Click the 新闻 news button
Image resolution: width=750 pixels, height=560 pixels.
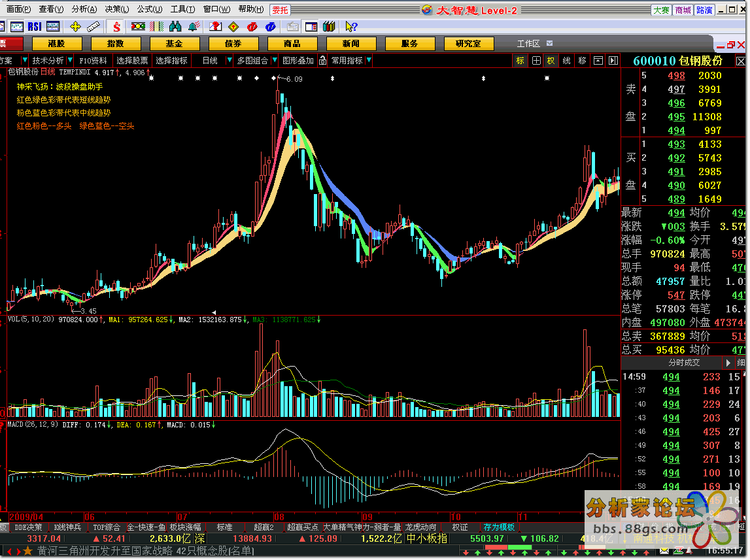[x=350, y=44]
